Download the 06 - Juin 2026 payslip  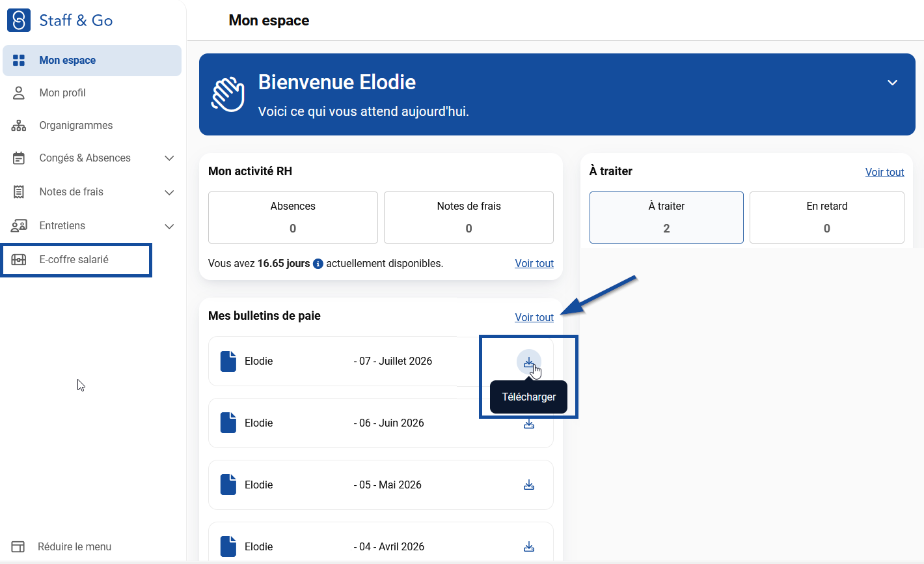tap(529, 424)
